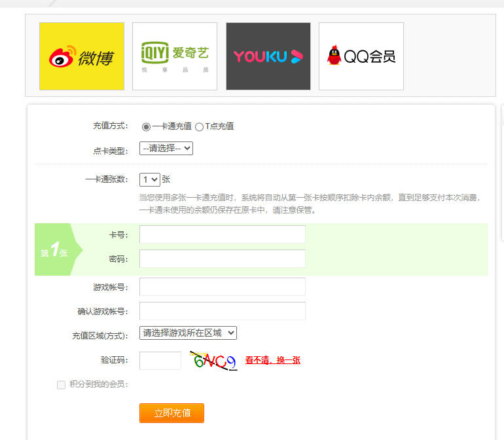This screenshot has height=440, width=504.
Task: Open the 一卡通张数 quantity dropdown
Action: (x=150, y=179)
